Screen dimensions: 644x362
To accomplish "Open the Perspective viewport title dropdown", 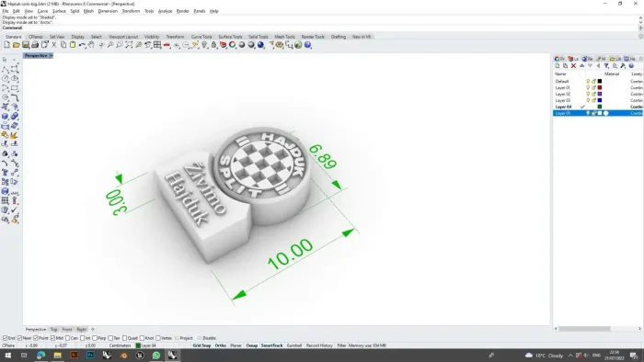I will coord(51,56).
